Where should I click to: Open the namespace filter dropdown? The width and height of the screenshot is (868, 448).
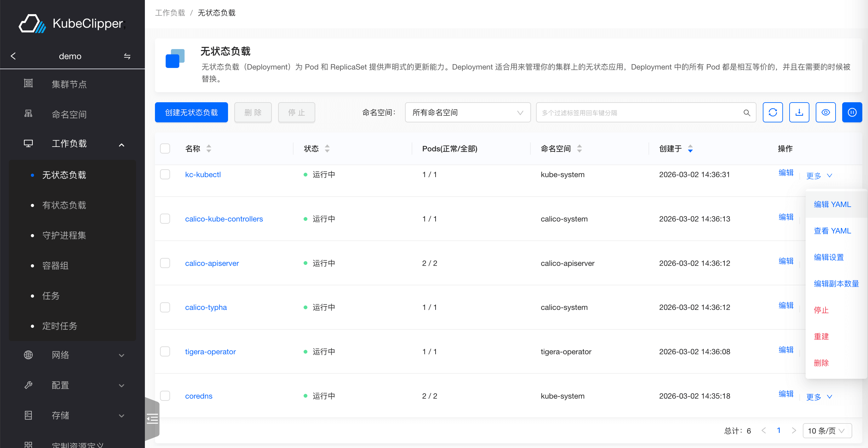(467, 112)
